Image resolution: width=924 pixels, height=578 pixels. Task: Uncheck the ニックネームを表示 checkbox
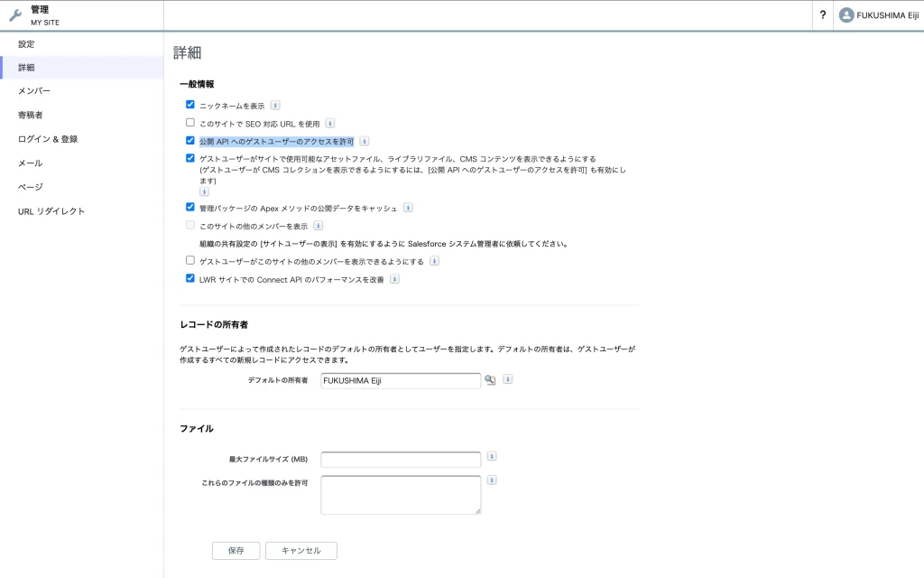(x=190, y=105)
